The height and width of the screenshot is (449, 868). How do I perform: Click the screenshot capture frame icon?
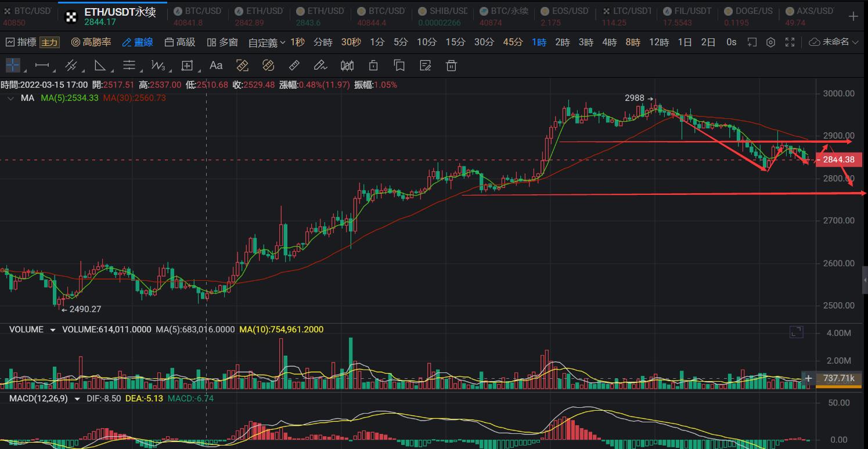[x=752, y=42]
